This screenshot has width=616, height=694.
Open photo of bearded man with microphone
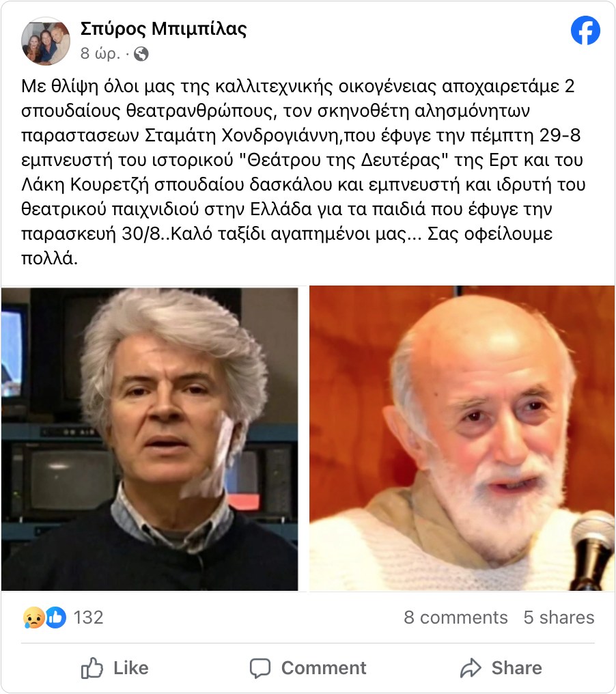(462, 438)
